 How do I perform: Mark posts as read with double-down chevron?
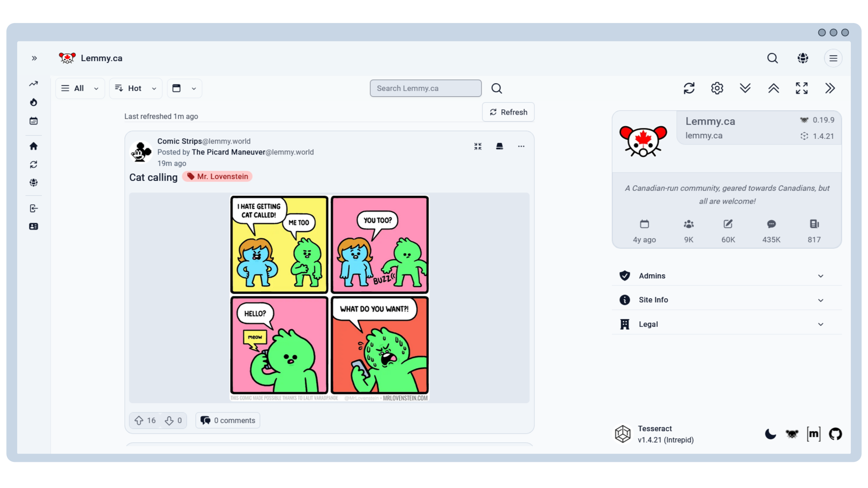745,88
